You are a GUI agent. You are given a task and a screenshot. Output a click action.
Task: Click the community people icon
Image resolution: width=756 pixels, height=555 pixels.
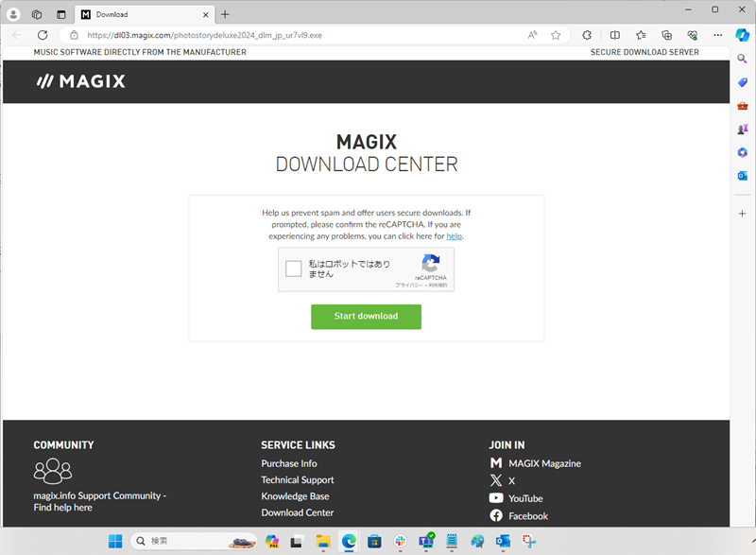[53, 471]
